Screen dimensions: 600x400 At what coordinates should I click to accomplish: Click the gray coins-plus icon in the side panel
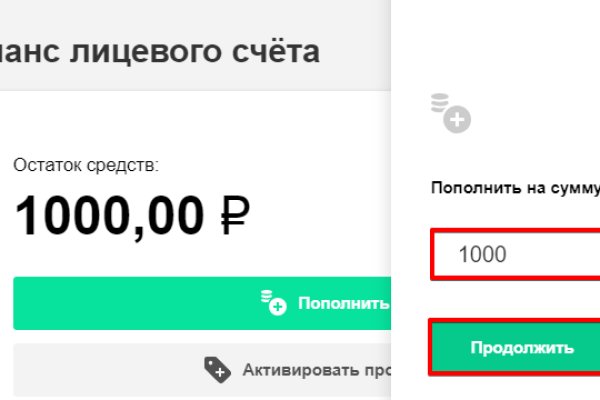[449, 112]
